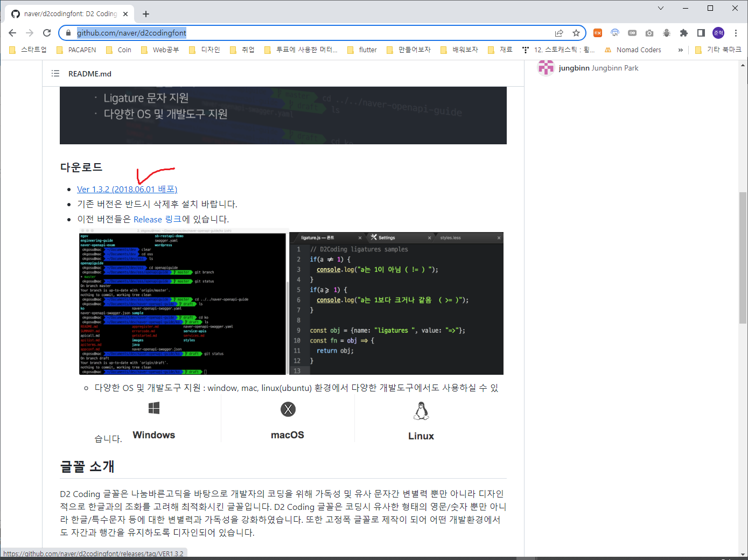
Task: Click the Linux label text
Action: (x=421, y=436)
